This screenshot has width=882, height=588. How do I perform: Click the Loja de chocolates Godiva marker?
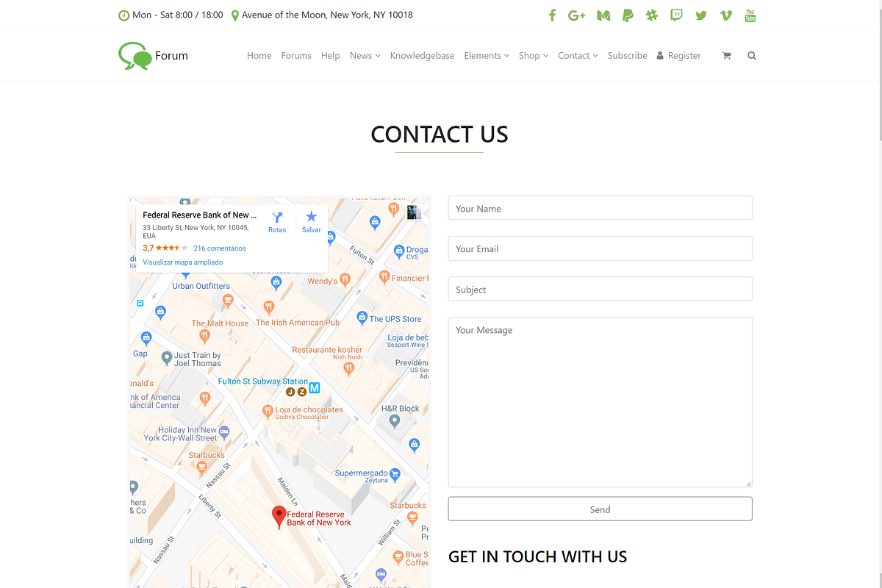click(268, 411)
